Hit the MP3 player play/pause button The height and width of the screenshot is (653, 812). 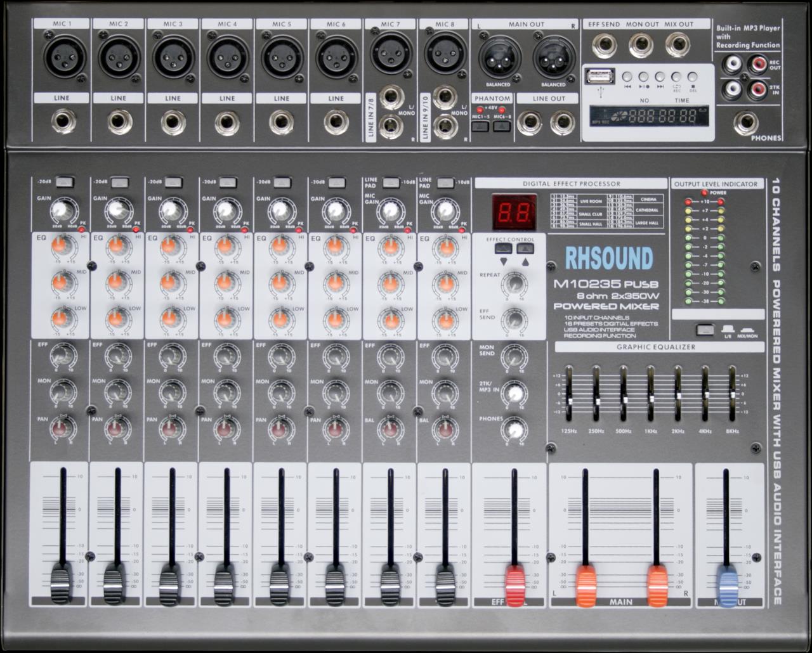tap(643, 76)
